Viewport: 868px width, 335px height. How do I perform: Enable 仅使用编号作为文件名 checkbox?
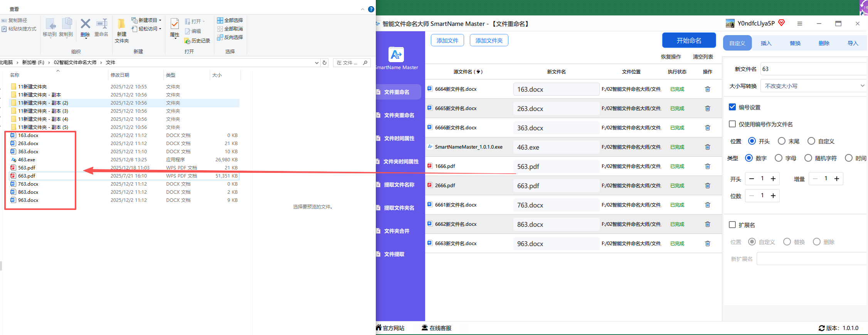732,124
